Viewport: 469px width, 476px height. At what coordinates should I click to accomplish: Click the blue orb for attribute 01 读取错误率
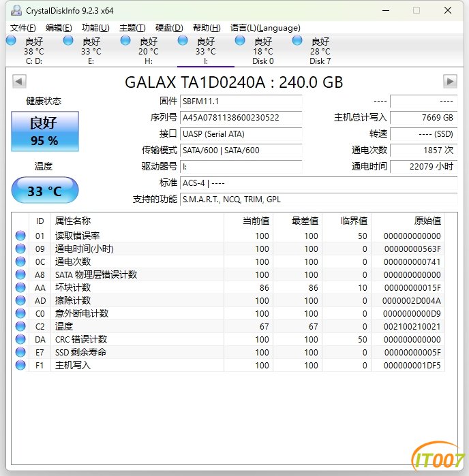click(x=20, y=236)
